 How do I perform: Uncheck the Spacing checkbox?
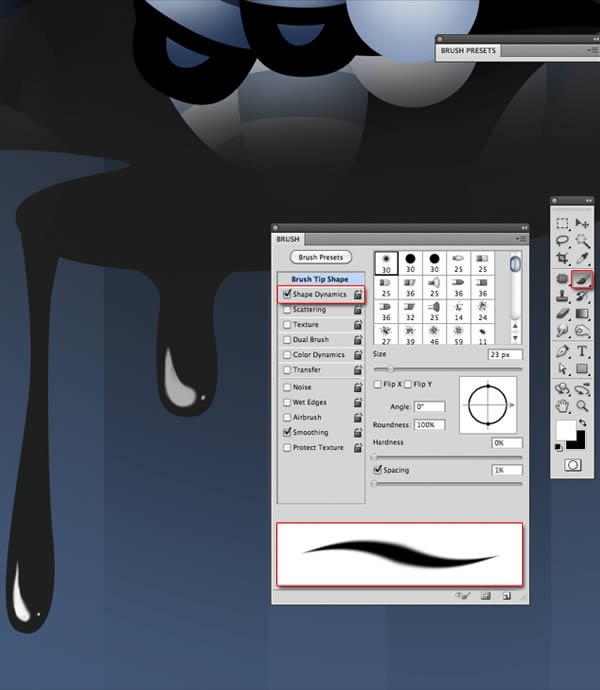click(377, 470)
